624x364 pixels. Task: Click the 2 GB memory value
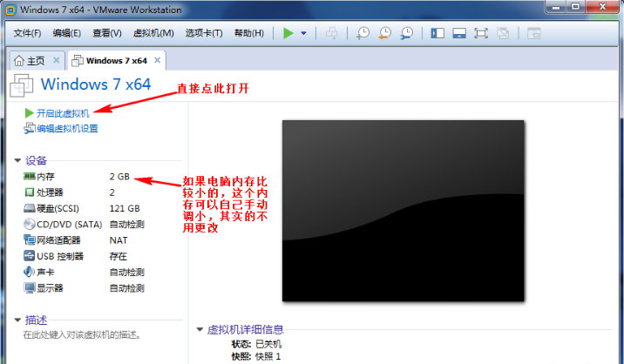(x=119, y=177)
